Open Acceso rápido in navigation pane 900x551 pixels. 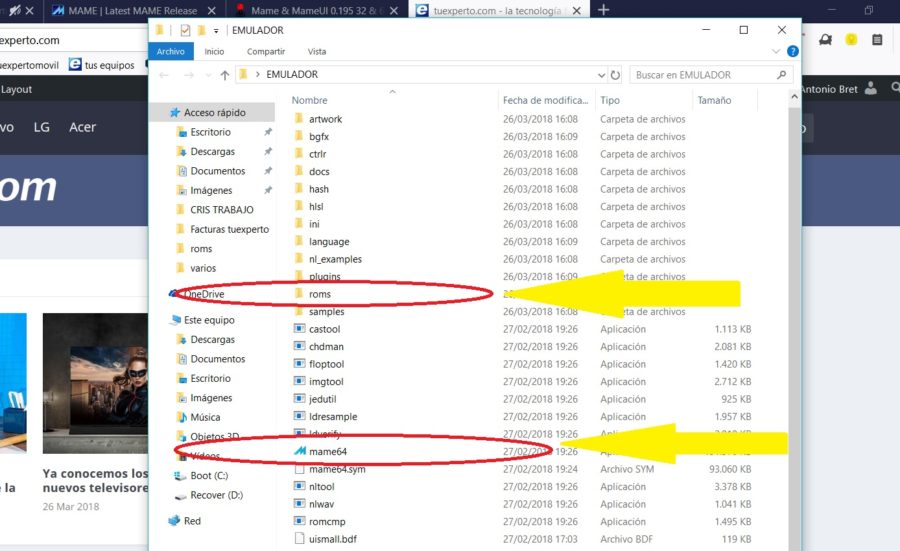coord(214,112)
